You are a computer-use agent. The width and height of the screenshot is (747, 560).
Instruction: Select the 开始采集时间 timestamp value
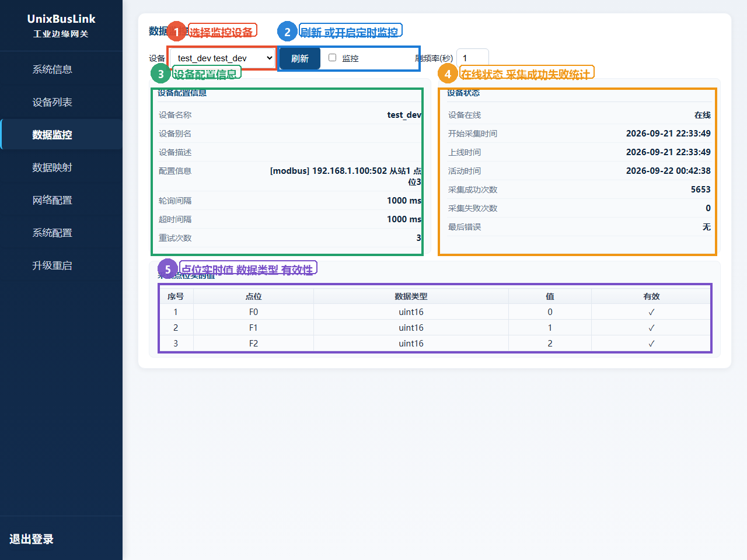click(668, 134)
